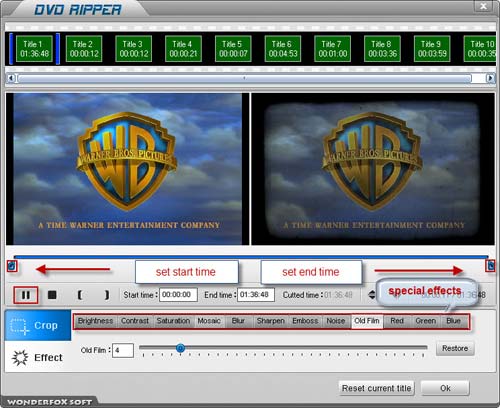Click the title strip scroll-right arrow
The height and width of the screenshot is (408, 500).
point(490,78)
